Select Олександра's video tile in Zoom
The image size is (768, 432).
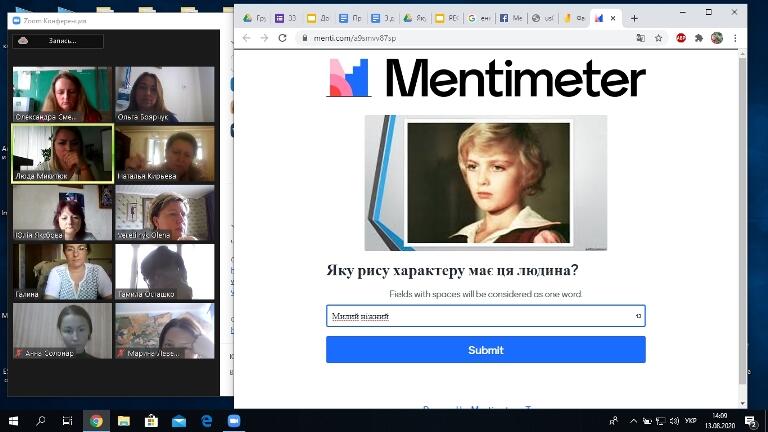click(62, 94)
